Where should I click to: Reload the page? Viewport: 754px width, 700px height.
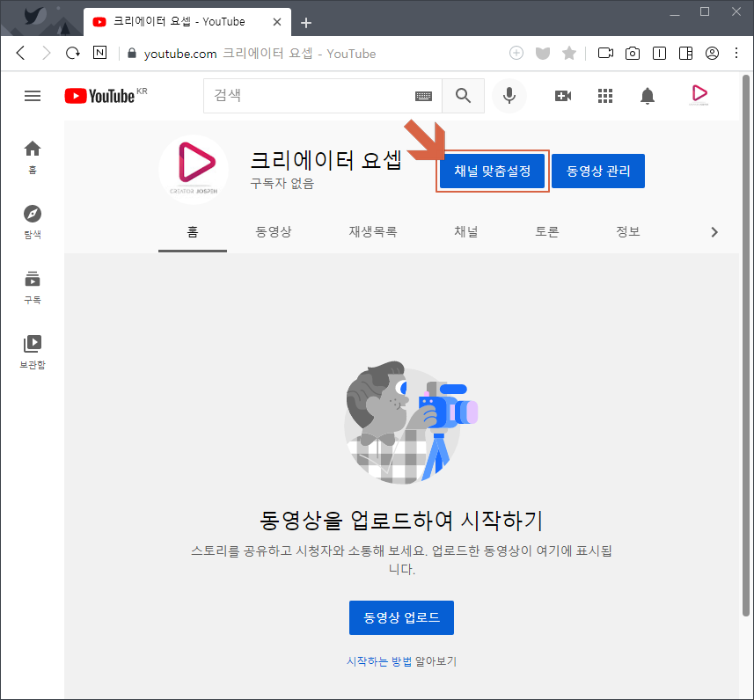(73, 53)
